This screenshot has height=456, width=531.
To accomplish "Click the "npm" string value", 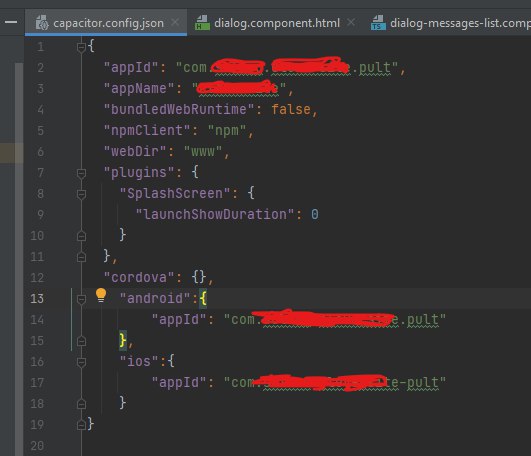I will (227, 131).
